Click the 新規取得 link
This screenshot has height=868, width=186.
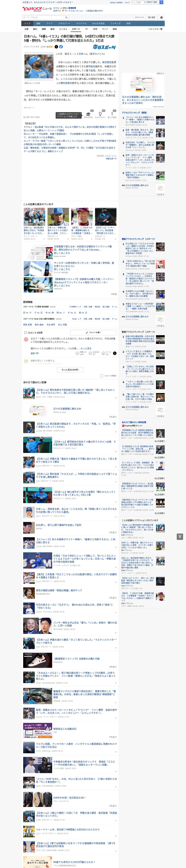point(72,8)
